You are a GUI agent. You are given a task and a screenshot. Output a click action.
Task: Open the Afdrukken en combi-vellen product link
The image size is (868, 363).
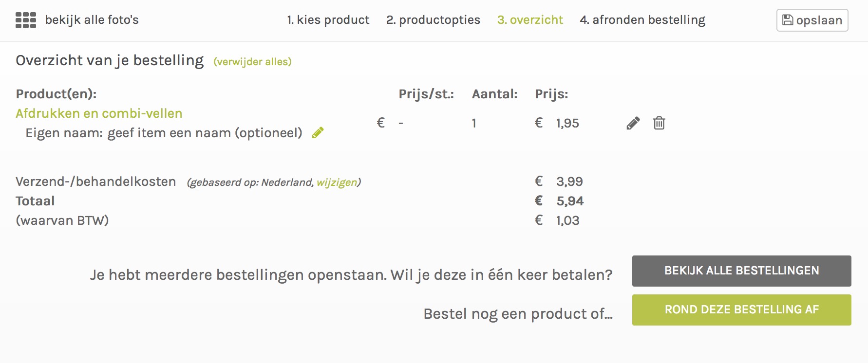(x=99, y=113)
